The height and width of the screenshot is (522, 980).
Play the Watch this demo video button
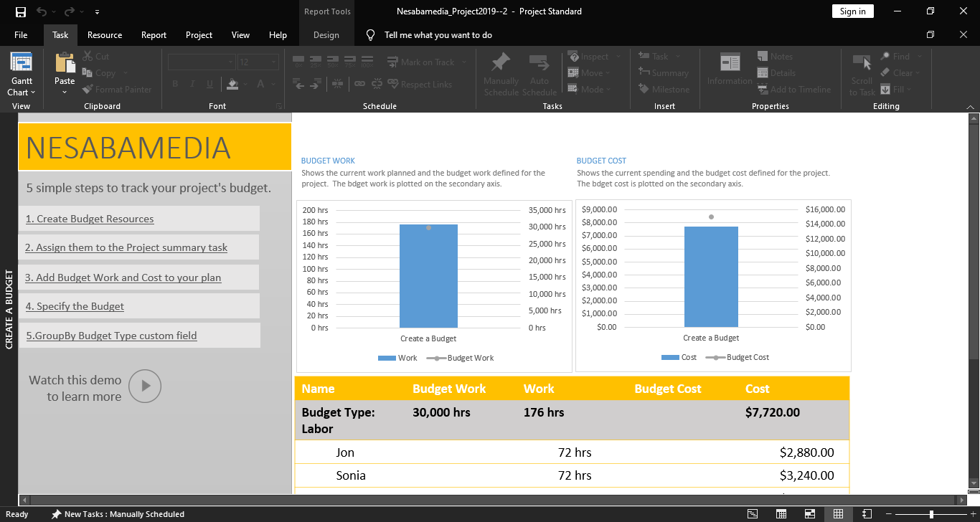coord(145,386)
